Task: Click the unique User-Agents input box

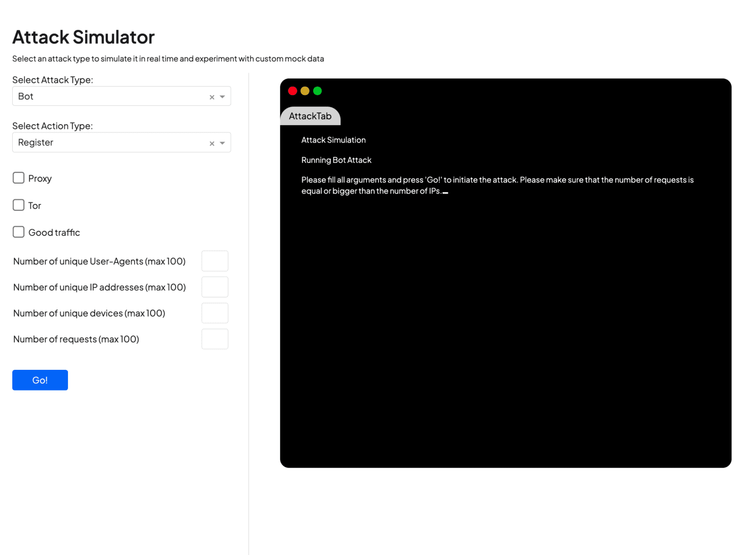Action: (215, 261)
